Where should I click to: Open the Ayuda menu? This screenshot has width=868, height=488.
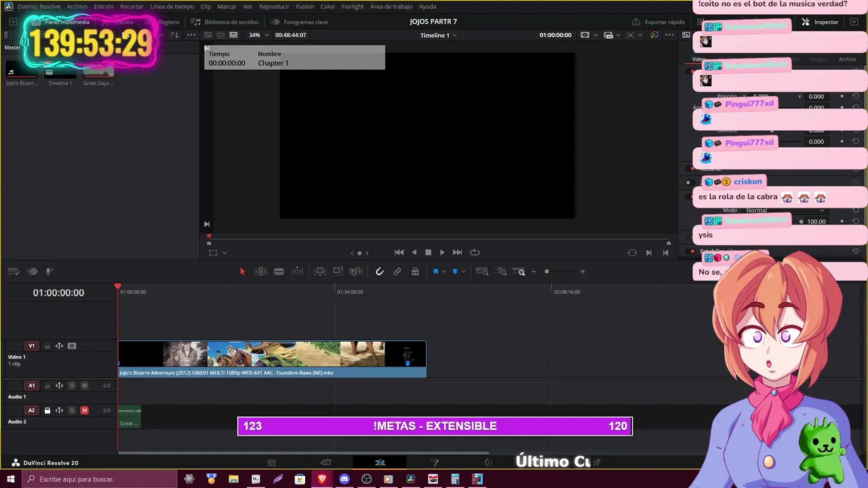[x=427, y=6]
